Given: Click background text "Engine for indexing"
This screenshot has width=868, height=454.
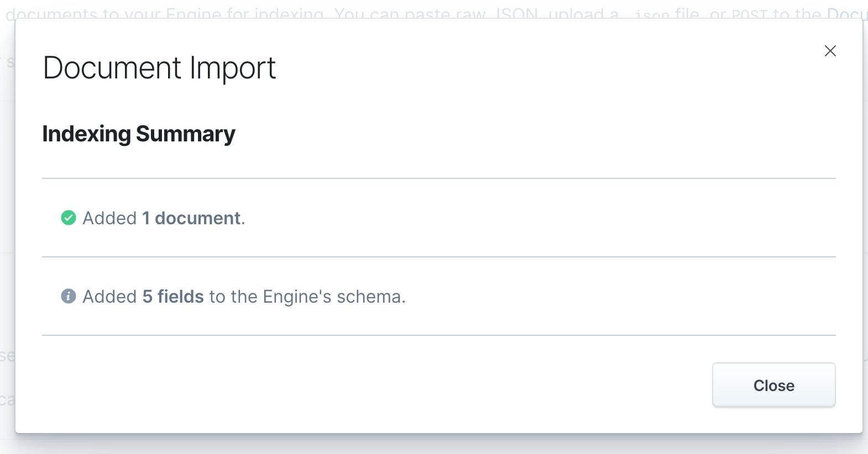Looking at the screenshot, I should click(x=244, y=13).
